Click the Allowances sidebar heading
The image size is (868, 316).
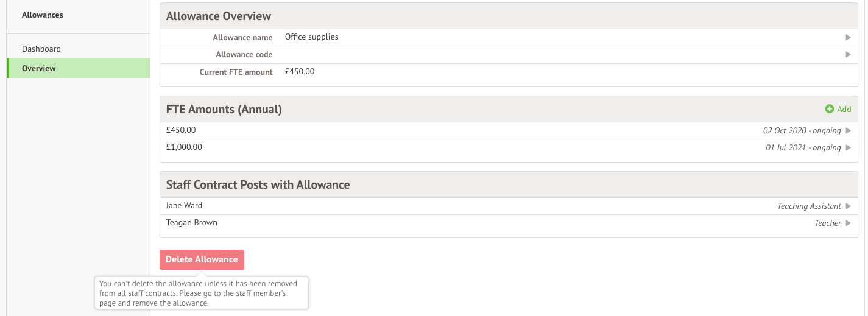pyautogui.click(x=42, y=15)
